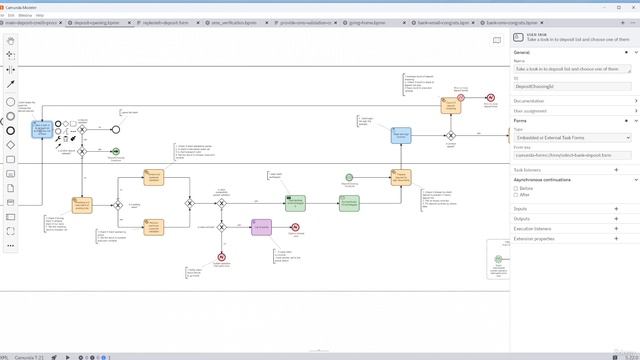Pick the intermediate event shape from palette

[x=11, y=116]
